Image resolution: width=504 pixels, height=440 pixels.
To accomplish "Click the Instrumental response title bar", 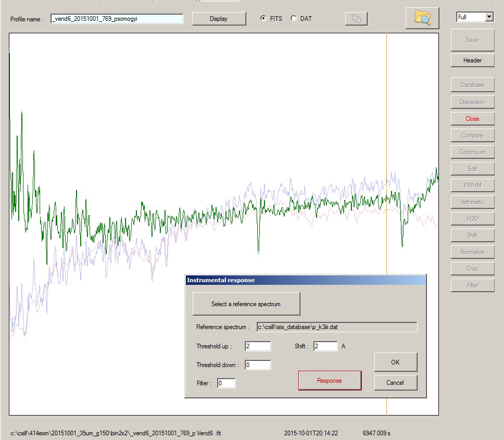I will pos(306,280).
